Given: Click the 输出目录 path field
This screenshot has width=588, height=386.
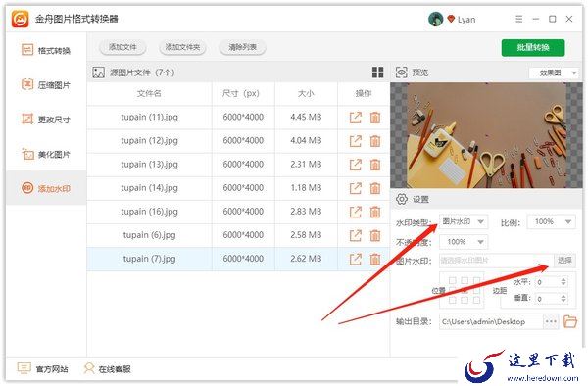Looking at the screenshot, I should point(491,321).
